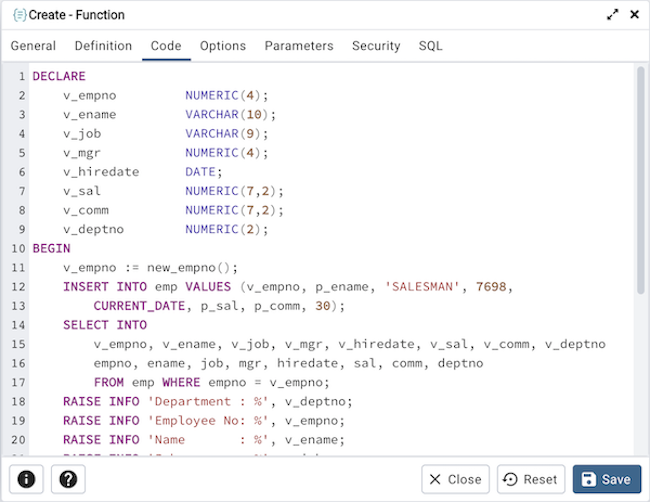This screenshot has height=502, width=650.
Task: Maximize the dialog with expand arrows icon
Action: pyautogui.click(x=612, y=15)
